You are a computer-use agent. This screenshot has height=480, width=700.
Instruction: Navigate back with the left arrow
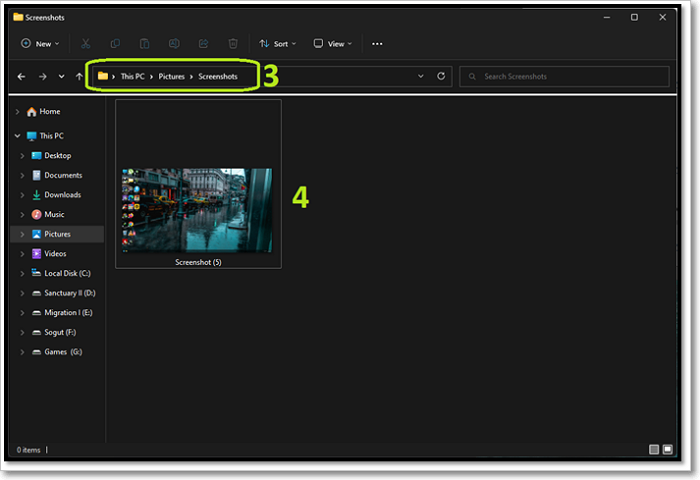(x=22, y=76)
